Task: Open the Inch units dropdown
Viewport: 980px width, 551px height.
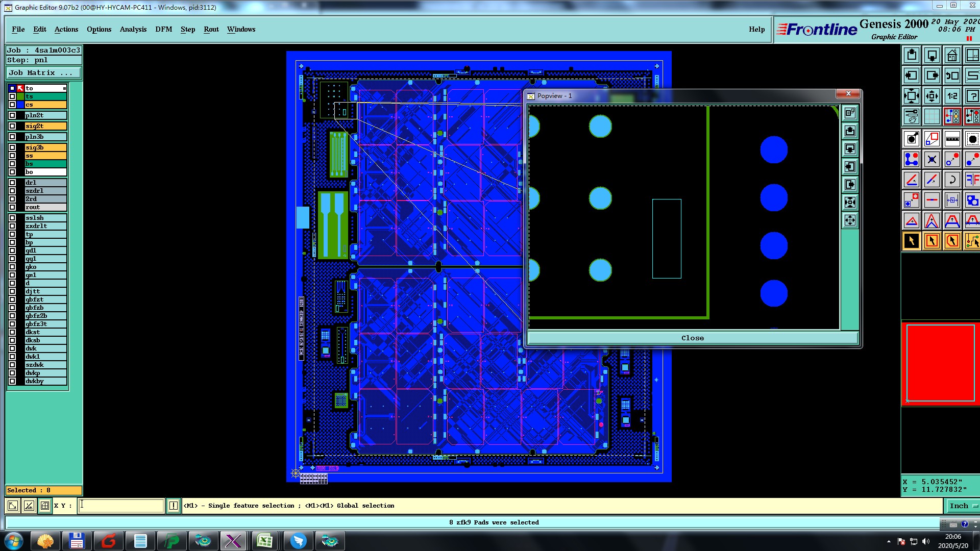Action: point(963,506)
